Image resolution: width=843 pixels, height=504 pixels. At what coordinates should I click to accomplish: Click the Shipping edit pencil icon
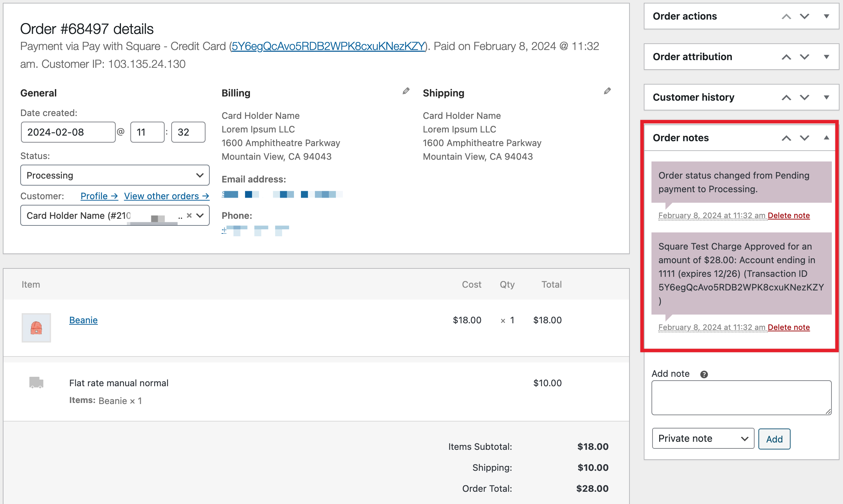coord(607,91)
